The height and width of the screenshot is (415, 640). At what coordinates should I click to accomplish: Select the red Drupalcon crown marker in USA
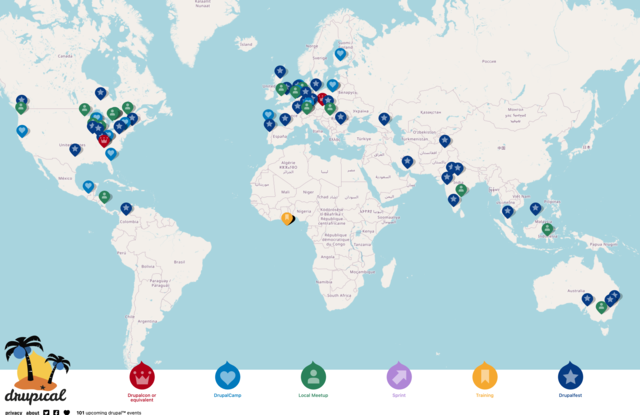[104, 141]
